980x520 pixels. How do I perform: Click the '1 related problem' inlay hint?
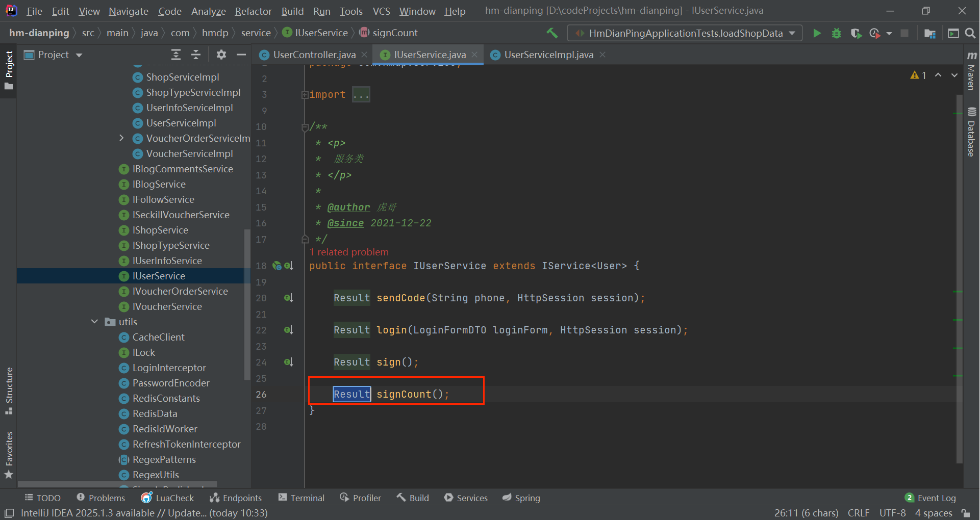pos(349,252)
